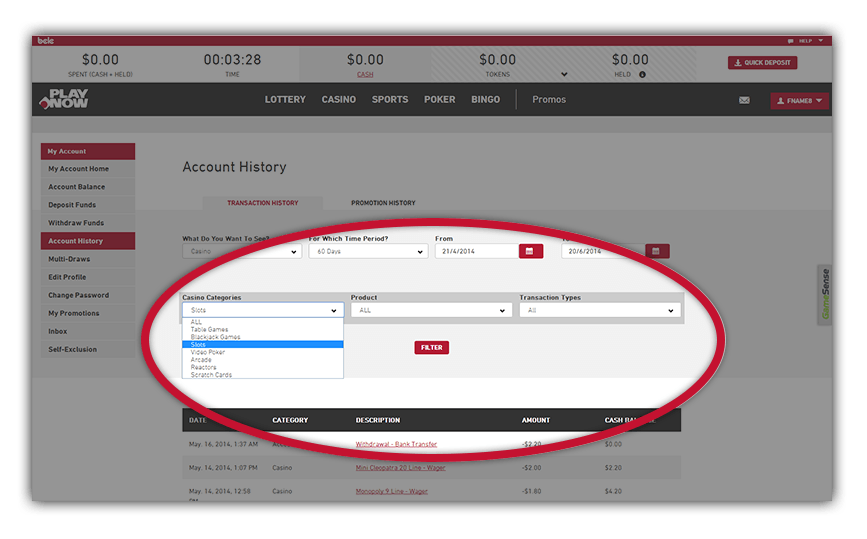This screenshot has height=539, width=867.
Task: Open Edit Profile in sidebar
Action: [x=88, y=278]
